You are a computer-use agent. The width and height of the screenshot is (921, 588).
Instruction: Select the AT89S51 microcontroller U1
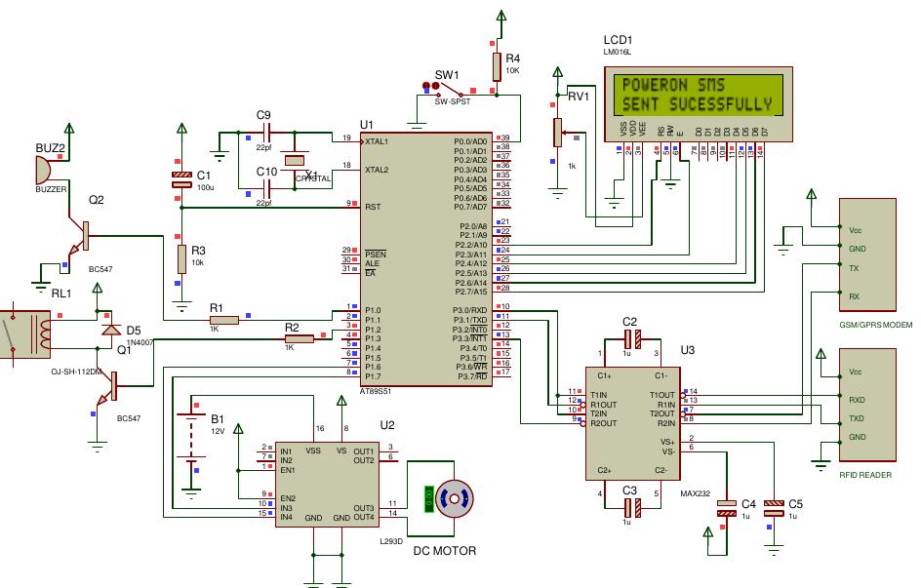[425, 258]
